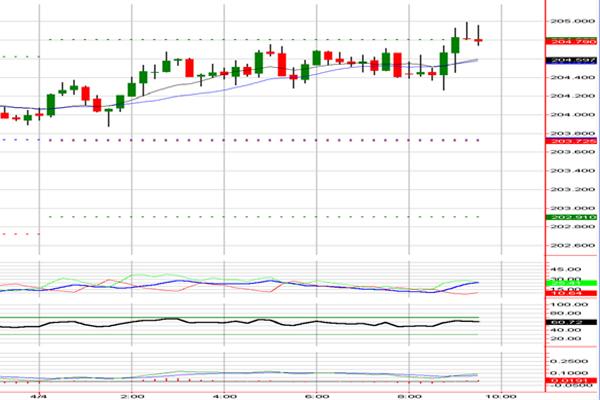Image resolution: width=600 pixels, height=400 pixels.
Task: Select the dark 204.597 moving average marker
Action: (x=571, y=60)
